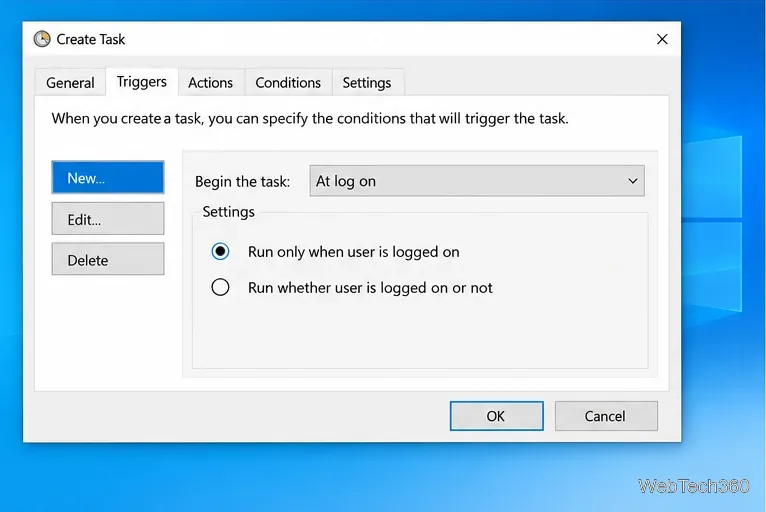Click the Create Task clock icon
766x512 pixels.
pyautogui.click(x=42, y=39)
